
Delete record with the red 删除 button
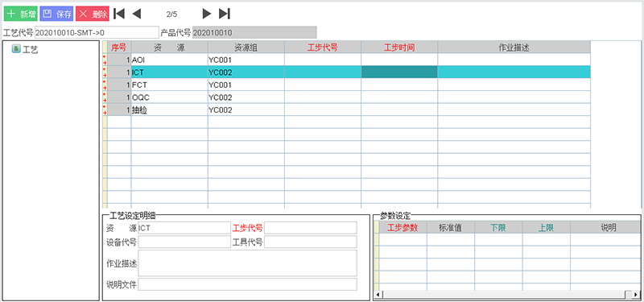click(x=93, y=14)
